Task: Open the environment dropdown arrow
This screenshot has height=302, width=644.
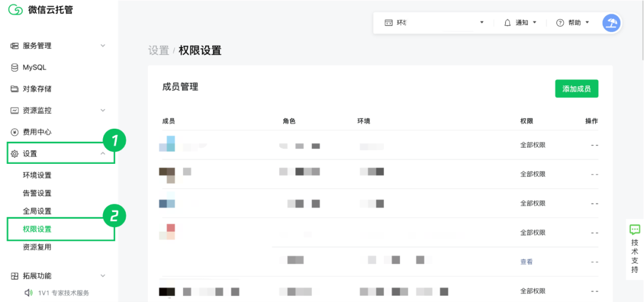Action: pyautogui.click(x=482, y=23)
